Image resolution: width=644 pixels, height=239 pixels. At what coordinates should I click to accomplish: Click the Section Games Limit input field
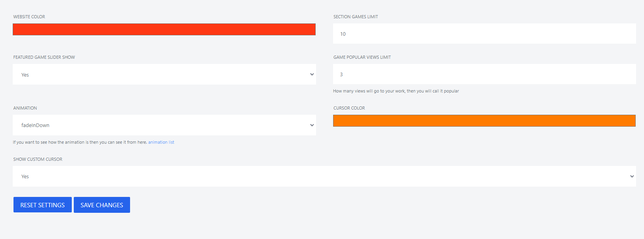[484, 34]
